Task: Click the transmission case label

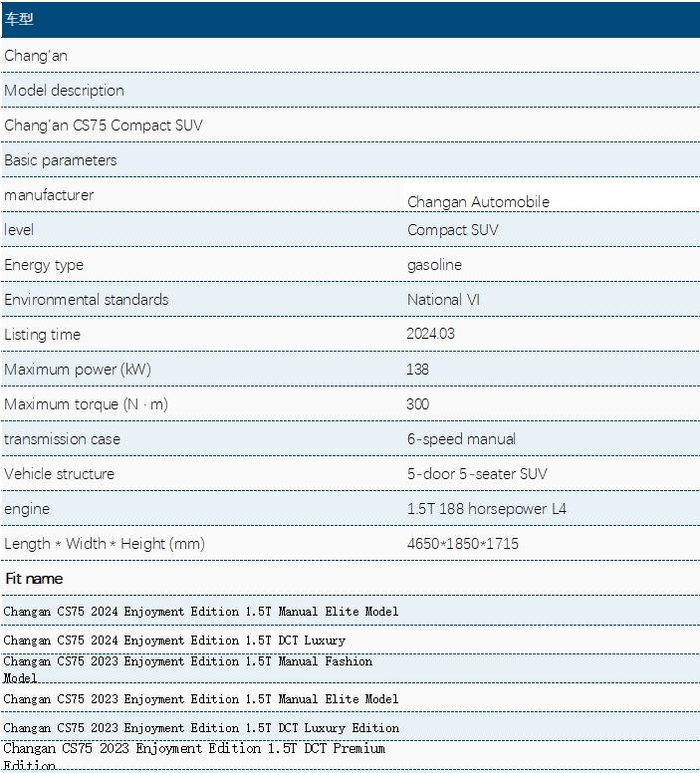Action: pos(62,439)
